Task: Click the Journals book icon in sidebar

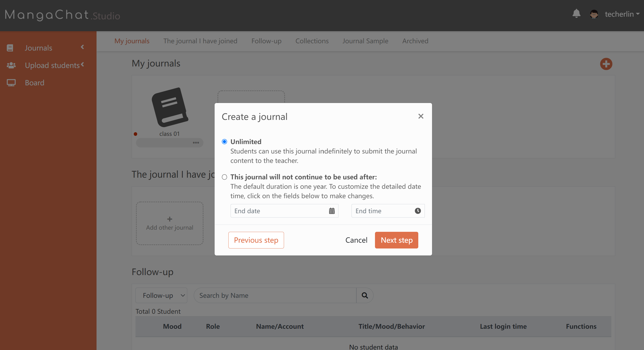Action: [x=10, y=48]
